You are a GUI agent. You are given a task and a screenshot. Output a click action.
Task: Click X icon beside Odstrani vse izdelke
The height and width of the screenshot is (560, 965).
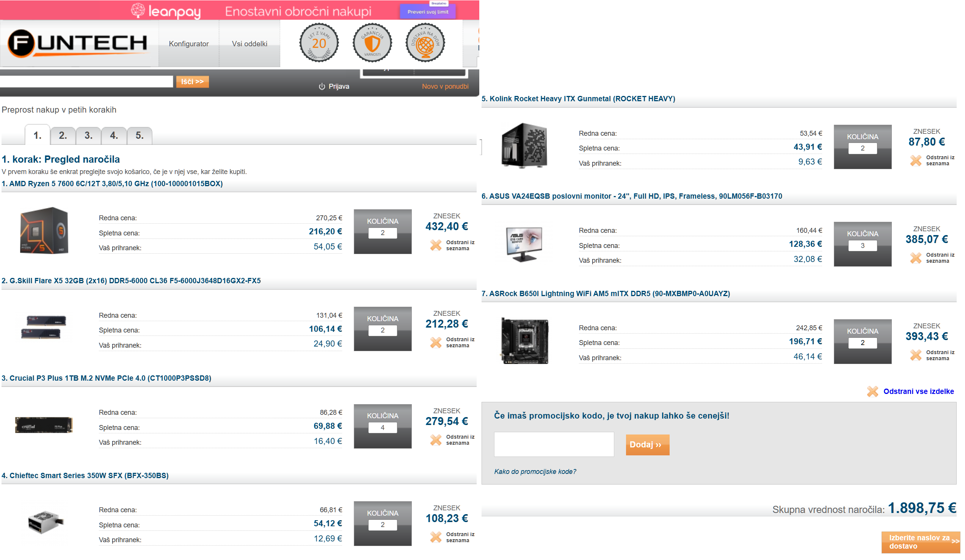pyautogui.click(x=873, y=391)
